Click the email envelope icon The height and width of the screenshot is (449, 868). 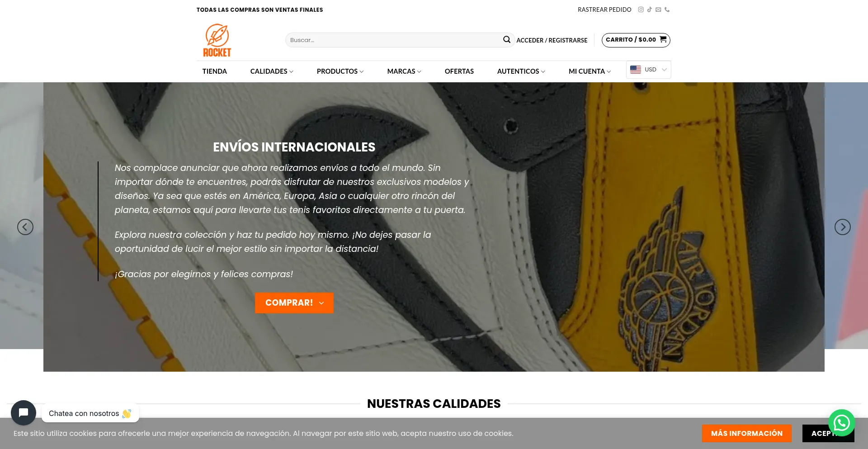point(658,9)
